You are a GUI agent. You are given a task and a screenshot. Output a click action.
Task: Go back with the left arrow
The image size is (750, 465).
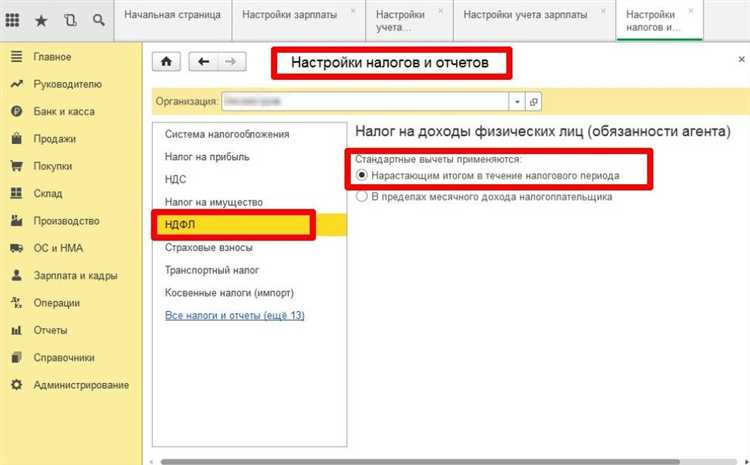coord(204,62)
